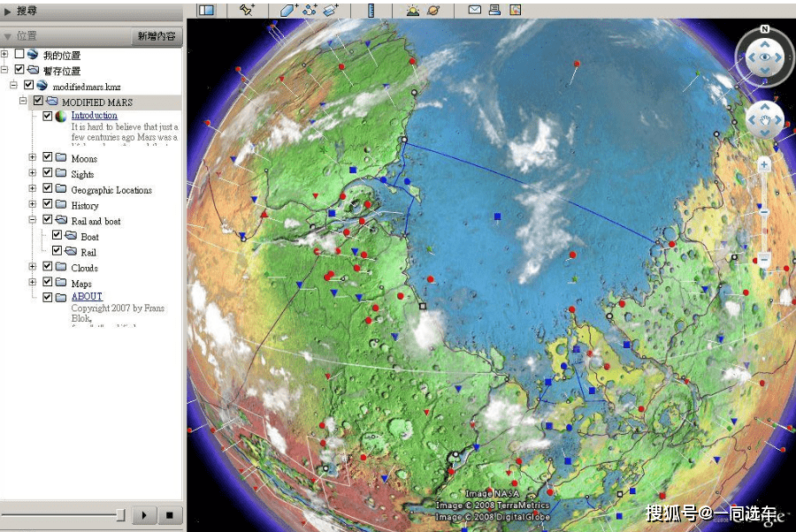Select the add polygon tool
796x532 pixels.
(x=288, y=10)
